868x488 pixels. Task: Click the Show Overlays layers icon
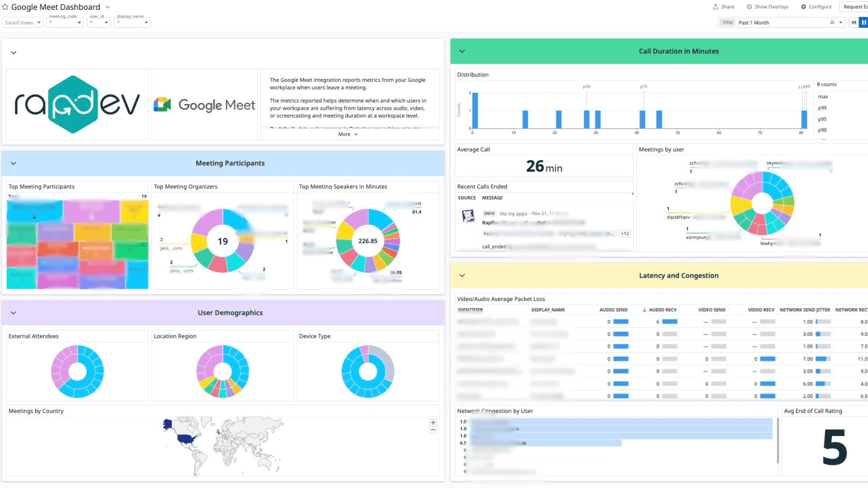(x=749, y=7)
